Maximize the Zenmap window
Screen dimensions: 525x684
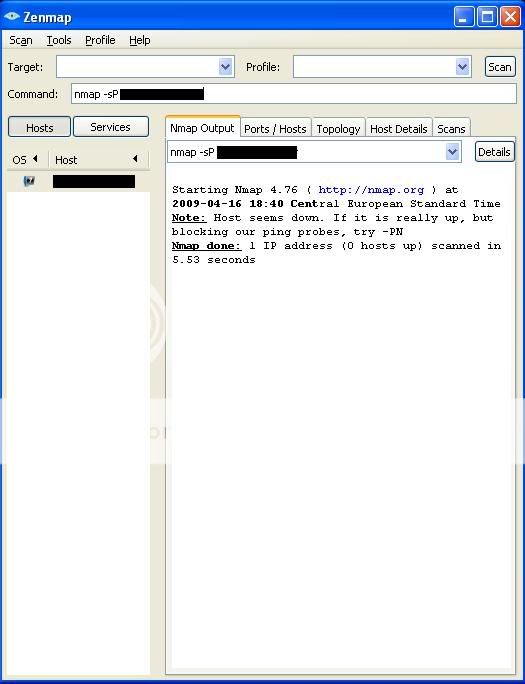pos(487,17)
